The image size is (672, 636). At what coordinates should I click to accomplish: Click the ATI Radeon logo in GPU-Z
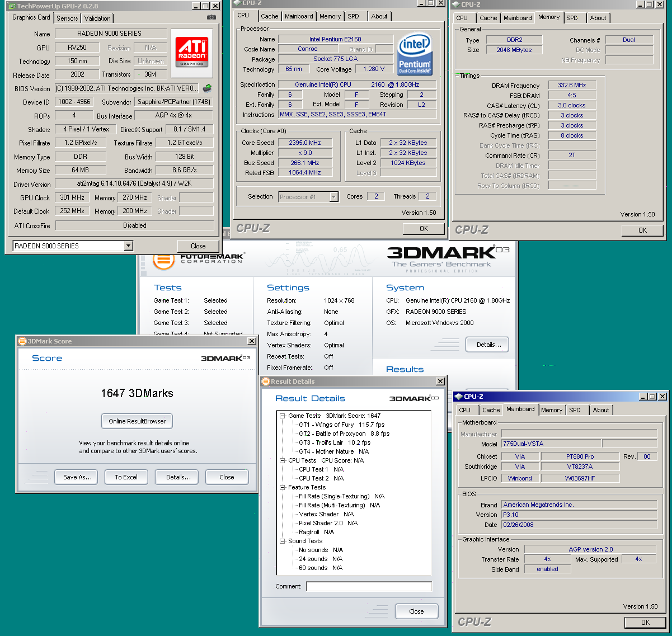[192, 52]
